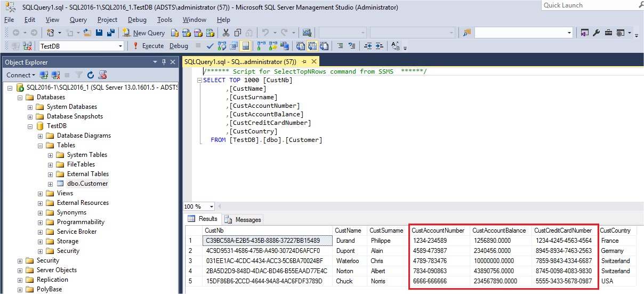Image resolution: width=644 pixels, height=294 pixels.
Task: Open the Toolbox icon
Action: (x=608, y=33)
